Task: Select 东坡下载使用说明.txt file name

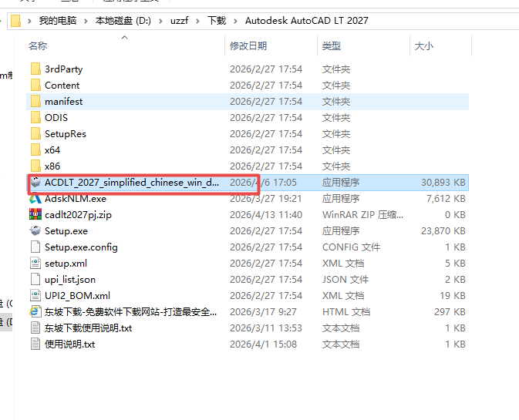Action: [x=89, y=328]
